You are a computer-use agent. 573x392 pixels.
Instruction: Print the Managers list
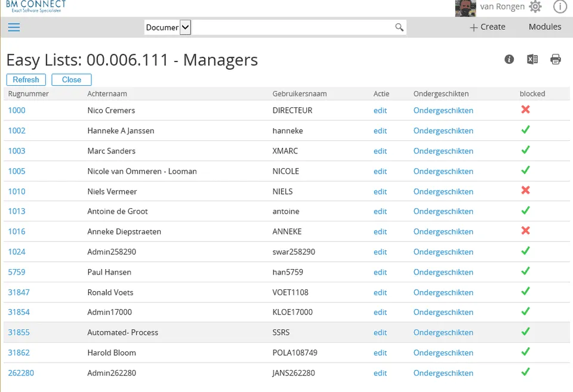[556, 59]
